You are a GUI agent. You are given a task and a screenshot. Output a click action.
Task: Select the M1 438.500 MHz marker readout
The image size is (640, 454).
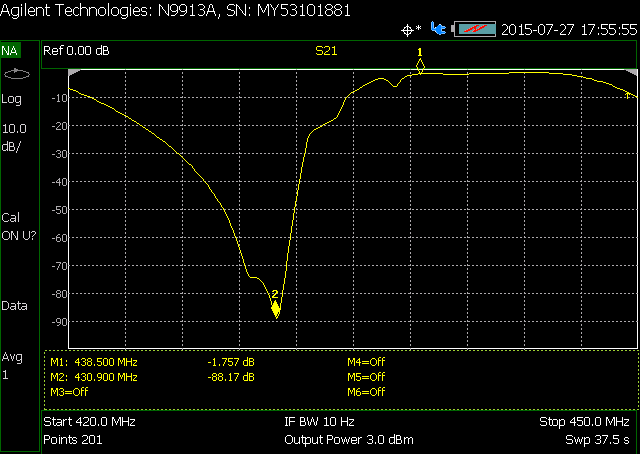(94, 362)
